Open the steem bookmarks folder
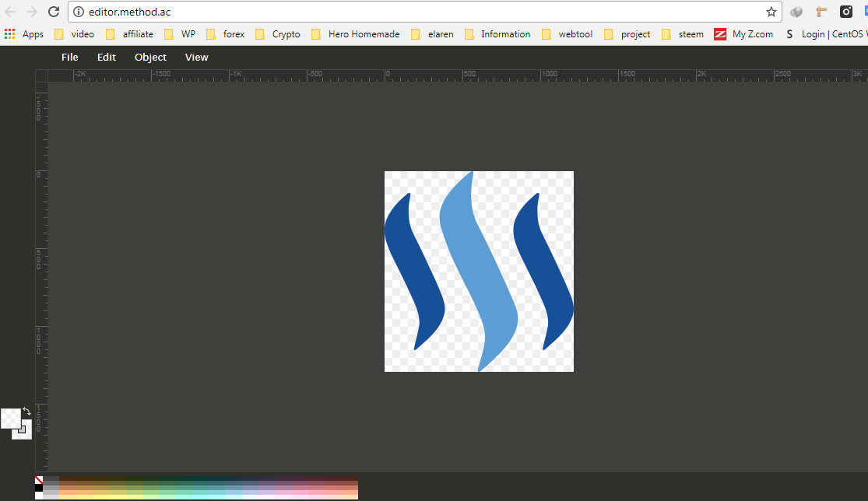 click(x=683, y=34)
